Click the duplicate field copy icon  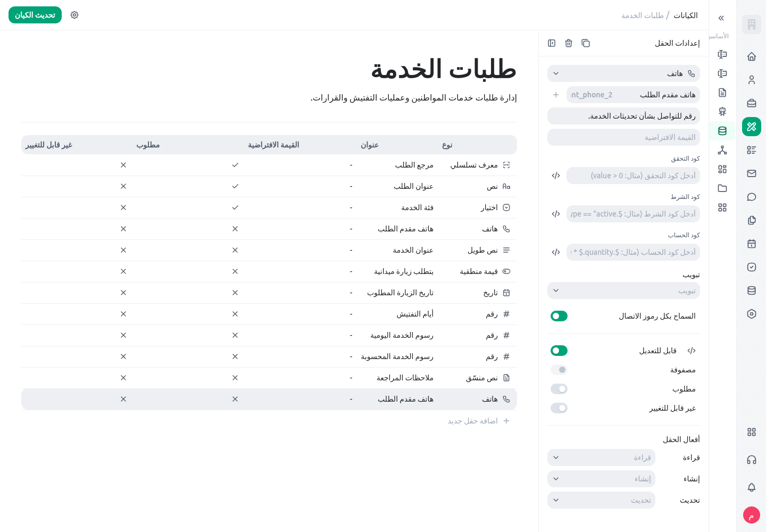586,43
